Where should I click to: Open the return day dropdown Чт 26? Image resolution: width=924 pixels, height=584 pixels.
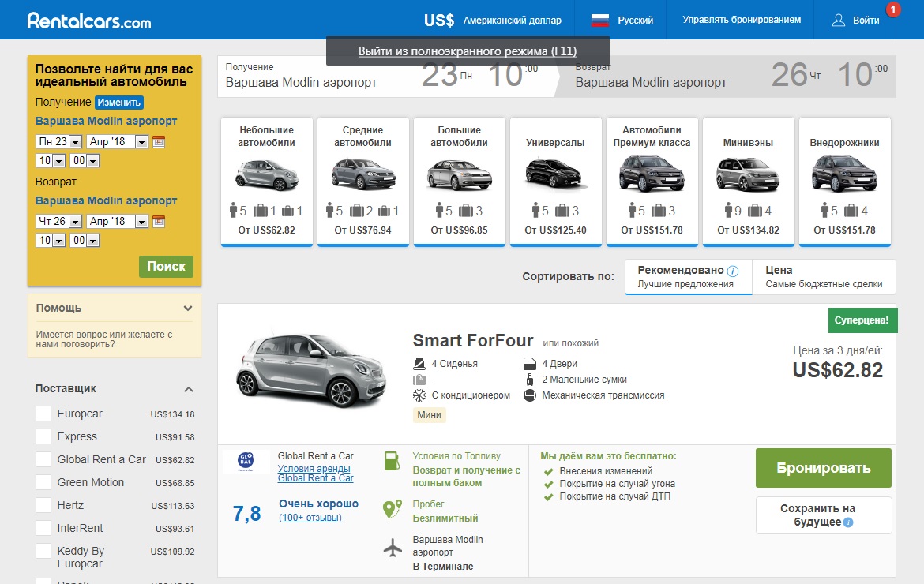tap(58, 221)
